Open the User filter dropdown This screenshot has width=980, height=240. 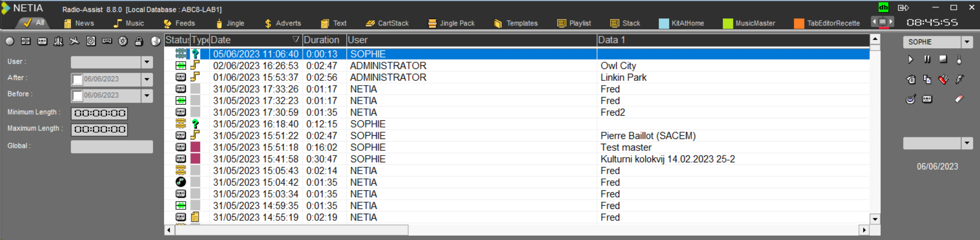point(147,62)
